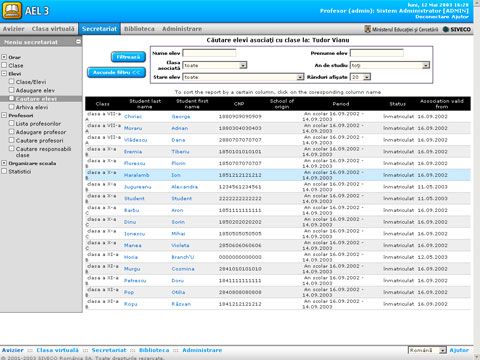The width and height of the screenshot is (480, 360).
Task: Click the Filtreaza button
Action: click(128, 57)
